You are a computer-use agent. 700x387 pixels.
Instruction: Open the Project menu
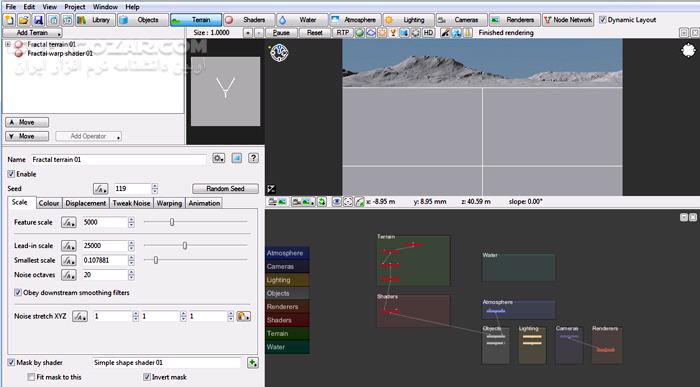coord(75,7)
